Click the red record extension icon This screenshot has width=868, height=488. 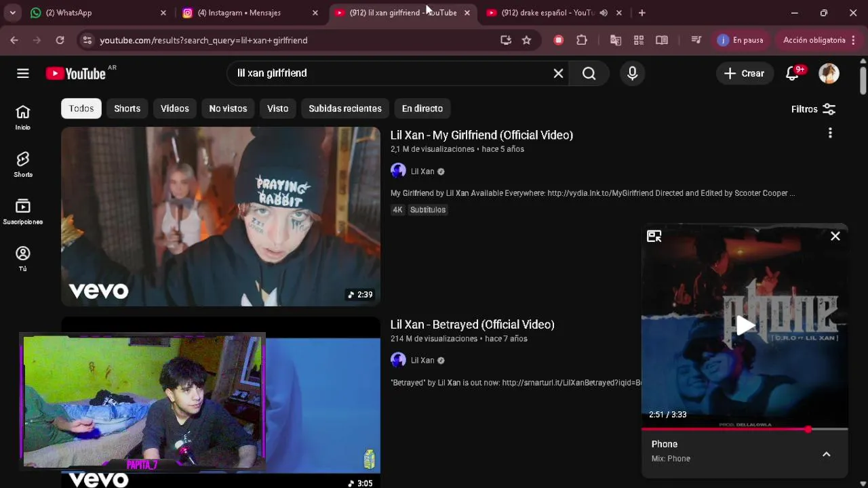559,40
